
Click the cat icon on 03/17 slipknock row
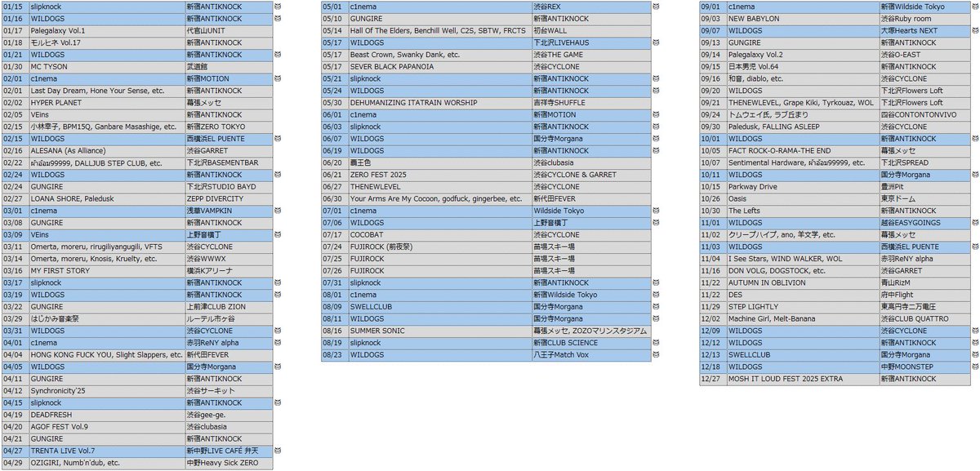point(278,283)
